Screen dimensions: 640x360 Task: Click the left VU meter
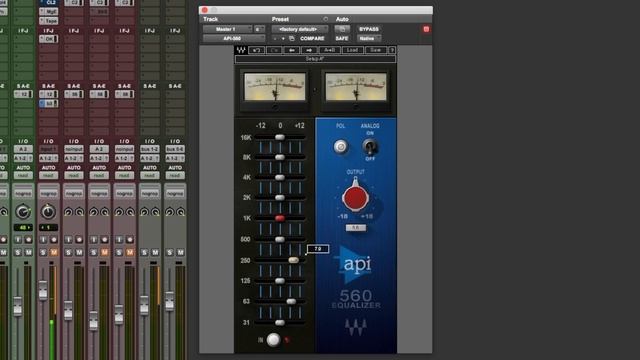point(275,87)
